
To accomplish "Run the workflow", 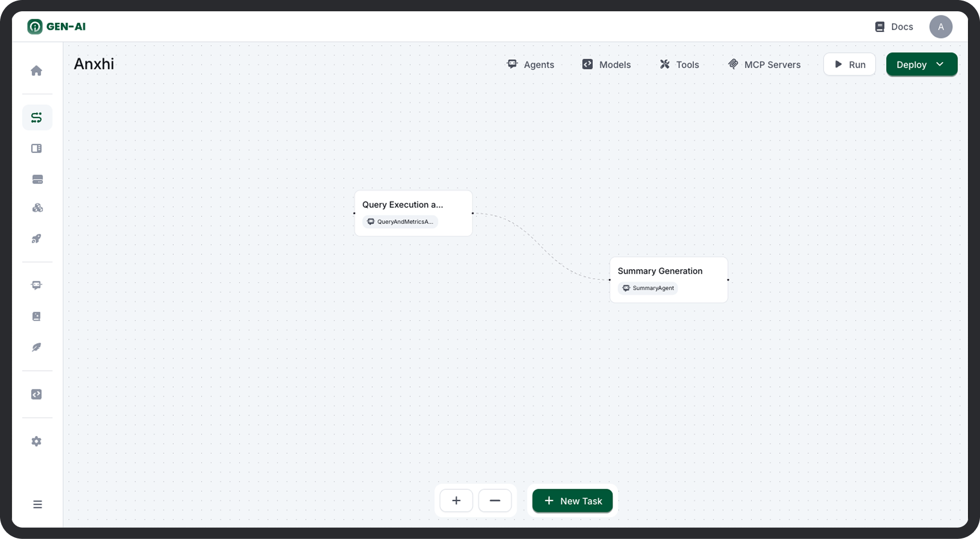I will click(849, 64).
